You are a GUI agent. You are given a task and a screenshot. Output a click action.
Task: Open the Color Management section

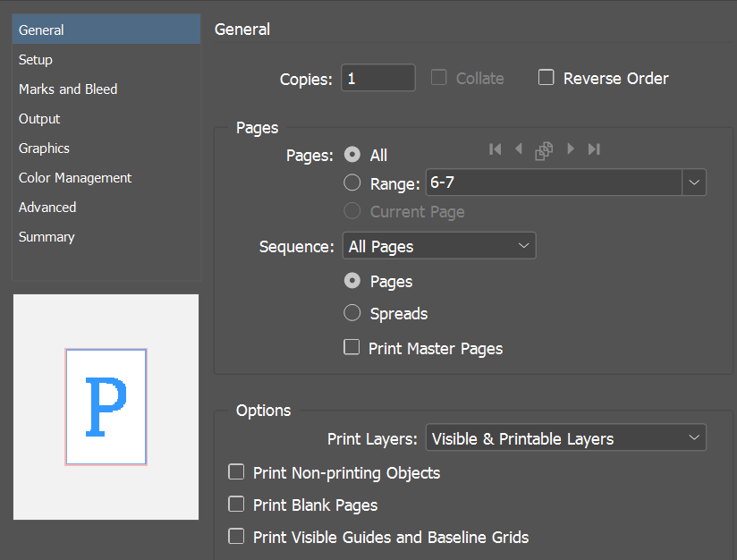point(75,178)
